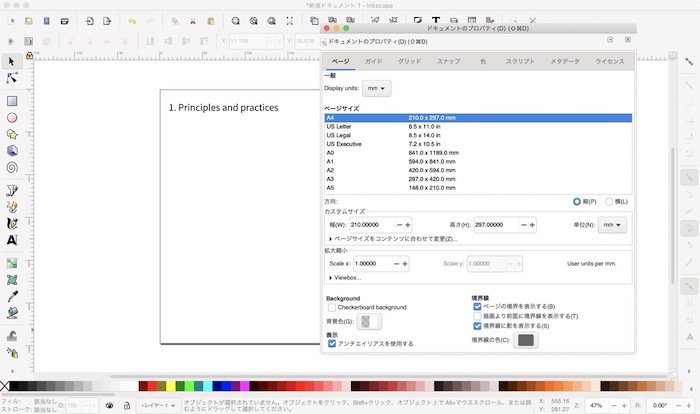Click the Undo arrow icon
Viewport: 700px width, 414px height.
click(x=132, y=21)
